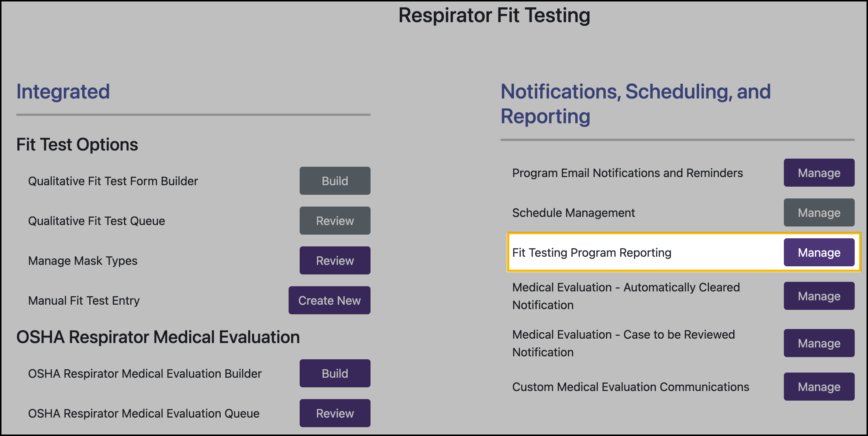The image size is (868, 436).
Task: Manage Custom Medical Evaluation Communications
Action: (x=819, y=387)
